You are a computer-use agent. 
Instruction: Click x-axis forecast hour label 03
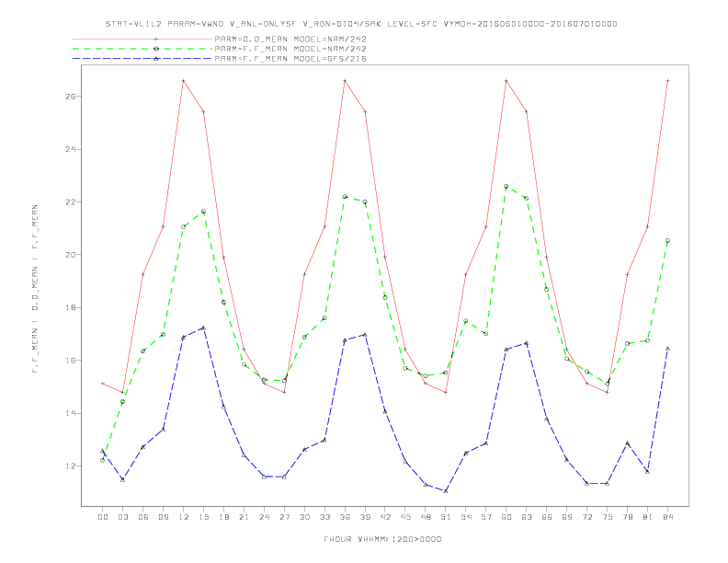coord(123,517)
